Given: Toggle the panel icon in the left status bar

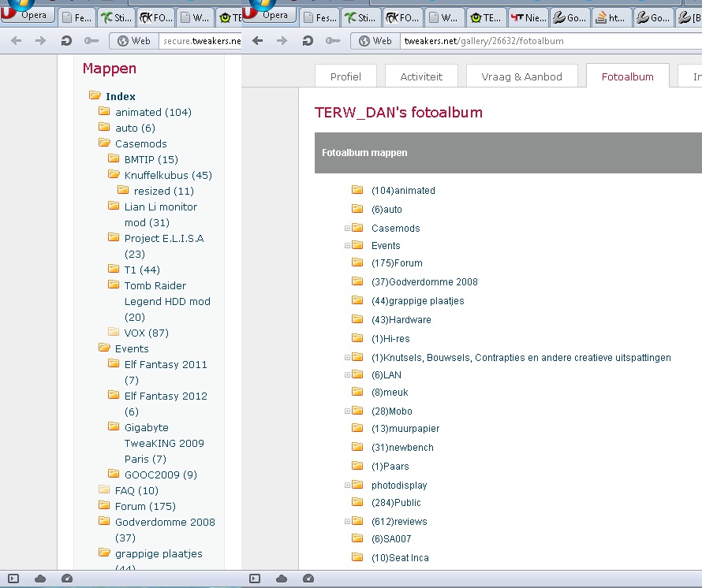Looking at the screenshot, I should coord(13,579).
